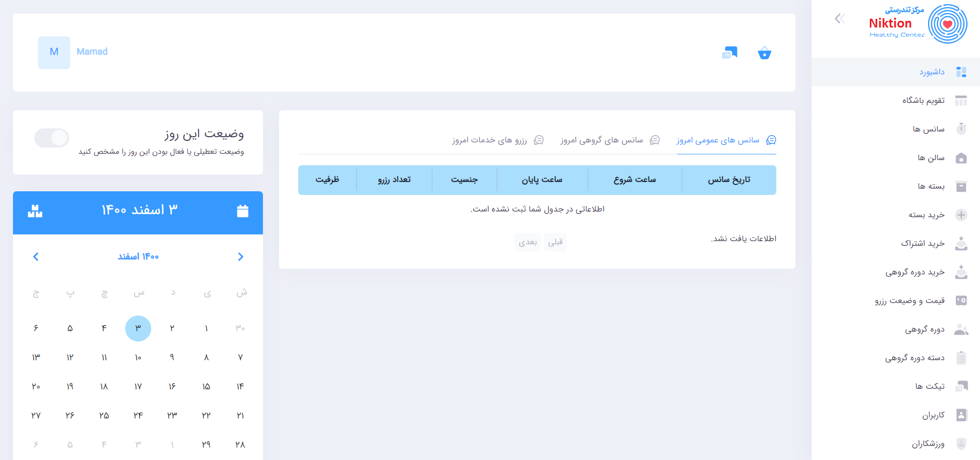Click the خرید اشتراک icon
Viewport: 980px width, 460px height.
pyautogui.click(x=961, y=243)
